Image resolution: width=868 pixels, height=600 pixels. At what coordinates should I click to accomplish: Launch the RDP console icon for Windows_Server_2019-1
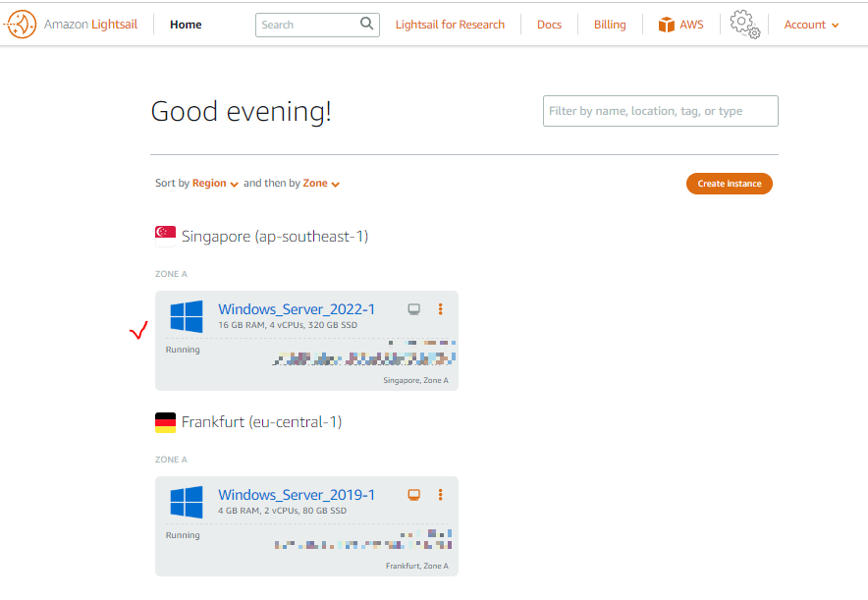click(x=414, y=494)
